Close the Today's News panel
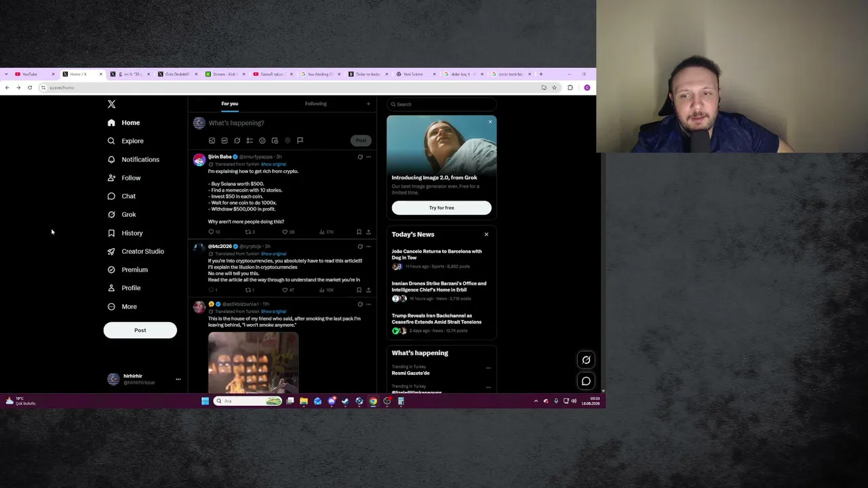 point(486,235)
